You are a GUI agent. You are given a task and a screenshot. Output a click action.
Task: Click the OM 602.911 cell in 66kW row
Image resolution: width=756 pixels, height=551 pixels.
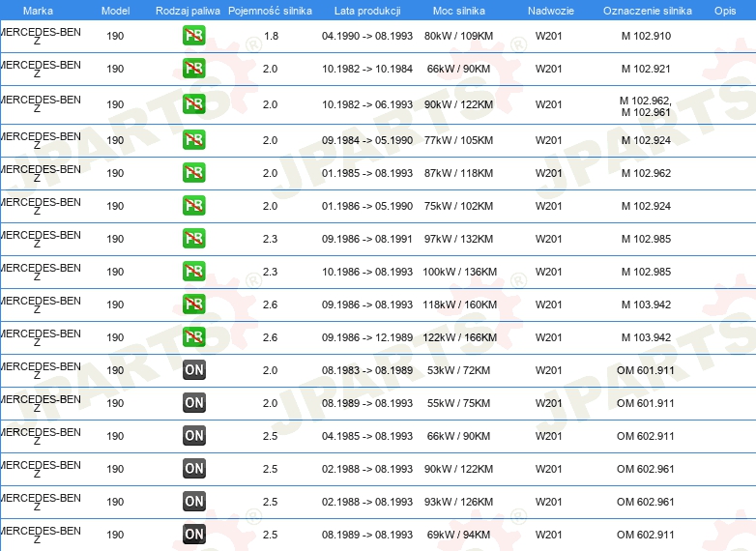(645, 436)
